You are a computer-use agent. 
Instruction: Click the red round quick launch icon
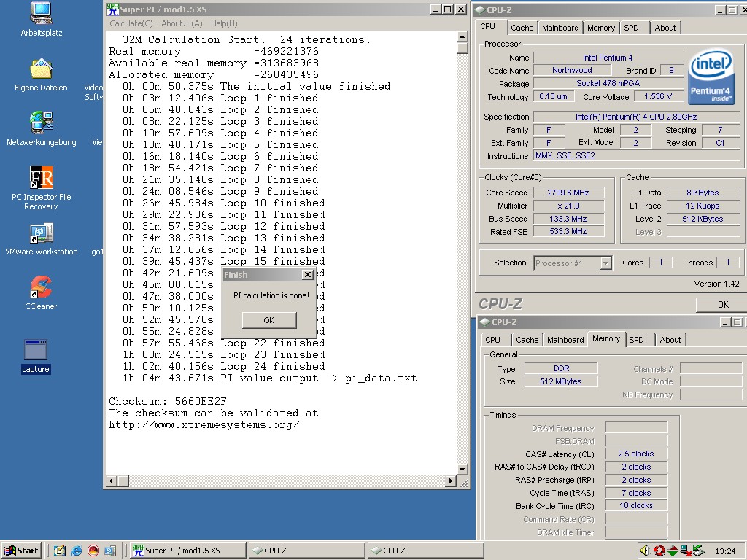coord(93,551)
